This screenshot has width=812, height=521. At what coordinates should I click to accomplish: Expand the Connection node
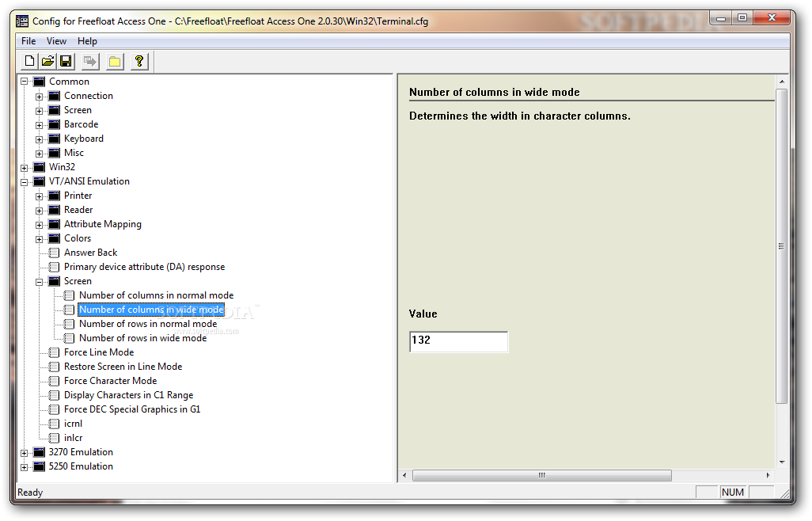click(x=39, y=97)
